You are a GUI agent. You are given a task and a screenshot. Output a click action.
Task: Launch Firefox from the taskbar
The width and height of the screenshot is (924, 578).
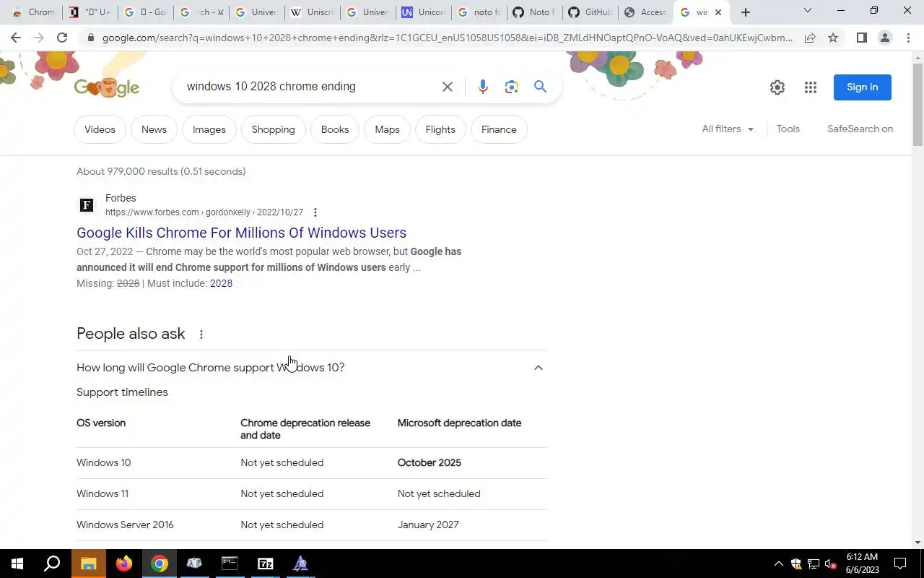pos(123,564)
